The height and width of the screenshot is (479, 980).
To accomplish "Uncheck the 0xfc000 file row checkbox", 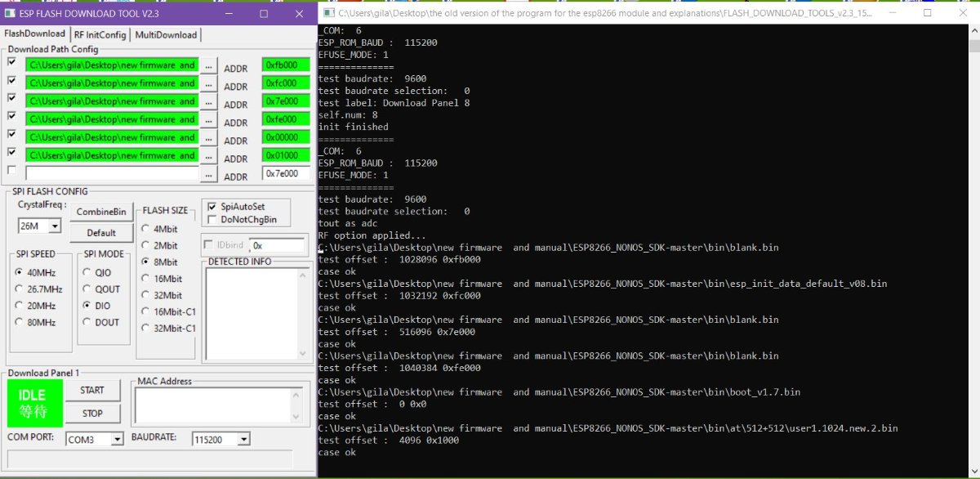I will [x=11, y=80].
